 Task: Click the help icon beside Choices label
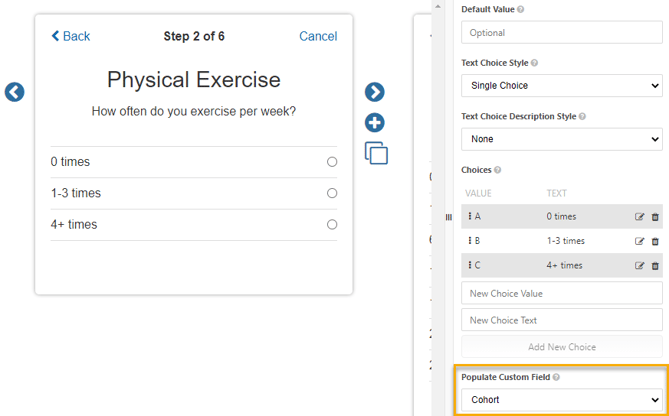click(498, 170)
